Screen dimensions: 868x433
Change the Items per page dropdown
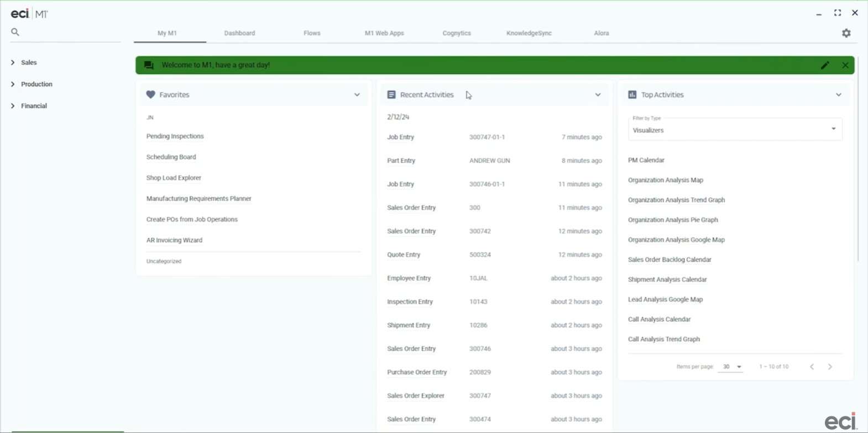[x=730, y=367]
